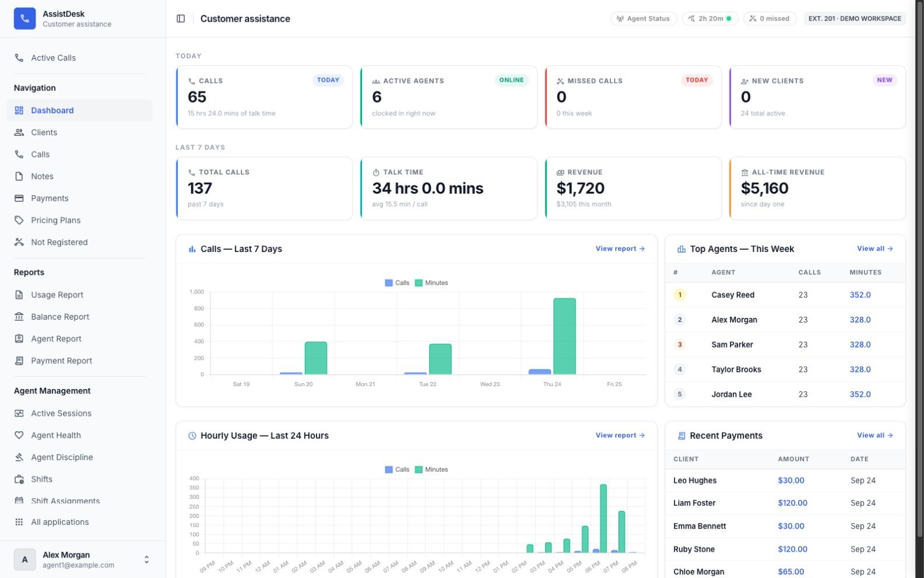Image resolution: width=924 pixels, height=578 pixels.
Task: Click the Calls handset icon in navigation
Action: (x=19, y=155)
